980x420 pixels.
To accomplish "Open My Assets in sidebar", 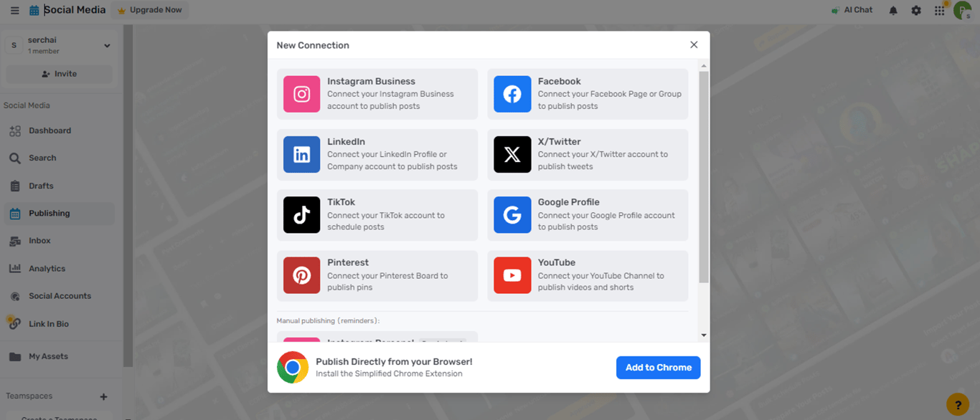I will point(57,356).
